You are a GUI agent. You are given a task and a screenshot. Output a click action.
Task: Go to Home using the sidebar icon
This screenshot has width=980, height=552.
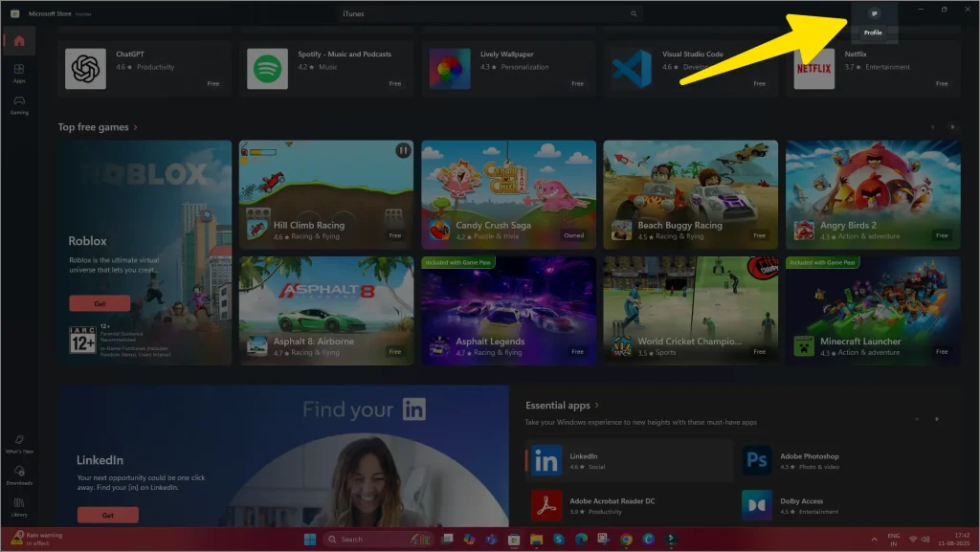tap(17, 41)
